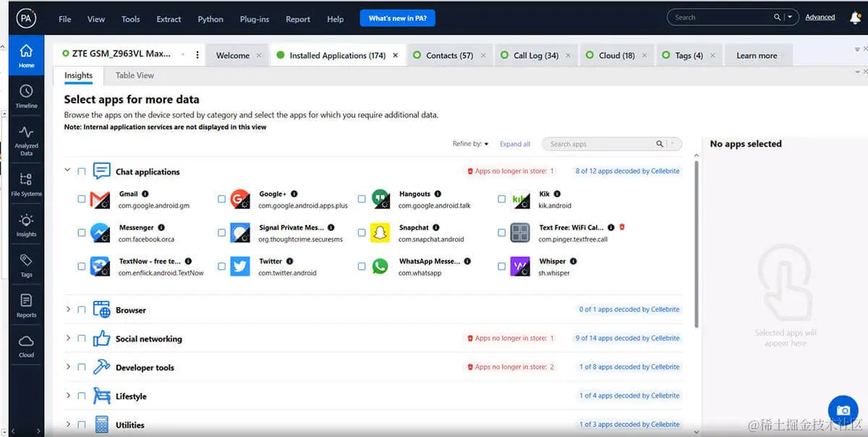Viewport: 868px width, 437px height.
Task: Click the Advanced search link
Action: pyautogui.click(x=820, y=17)
